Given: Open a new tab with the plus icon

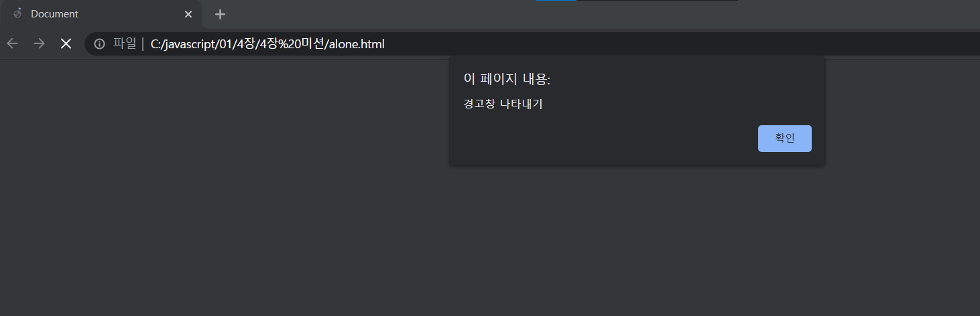Looking at the screenshot, I should click(x=220, y=14).
